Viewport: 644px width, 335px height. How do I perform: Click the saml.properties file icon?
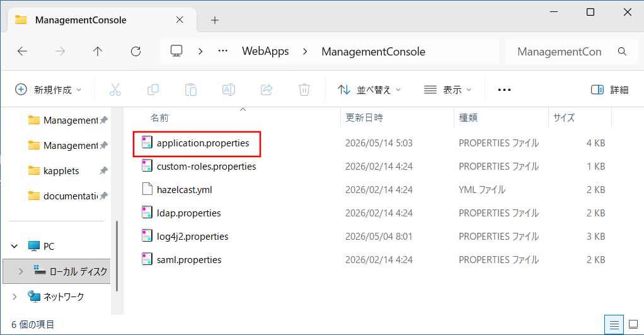point(147,259)
